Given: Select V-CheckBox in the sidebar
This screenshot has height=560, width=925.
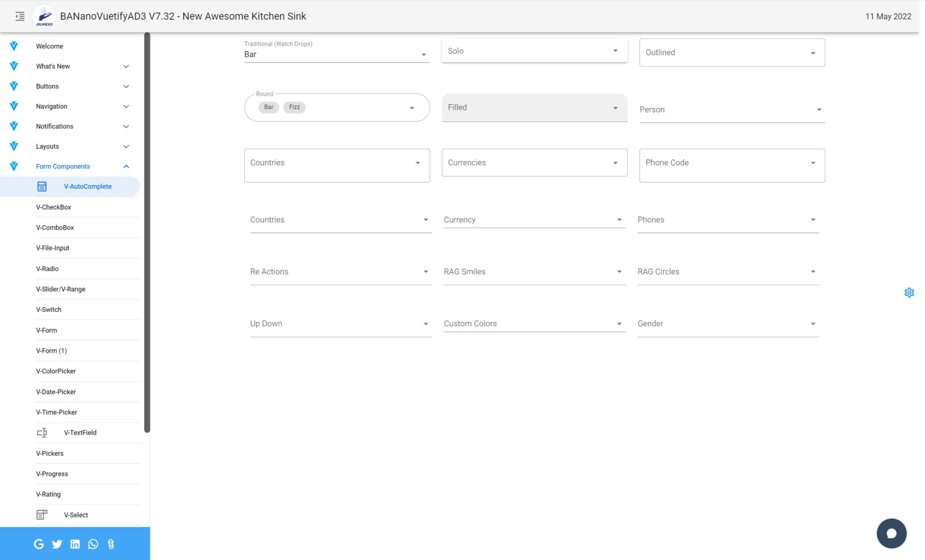Looking at the screenshot, I should 54,207.
